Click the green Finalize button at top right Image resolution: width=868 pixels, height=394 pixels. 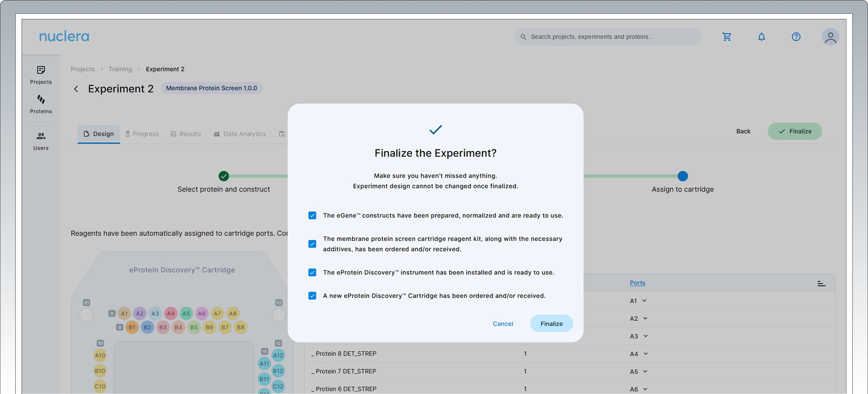point(794,131)
